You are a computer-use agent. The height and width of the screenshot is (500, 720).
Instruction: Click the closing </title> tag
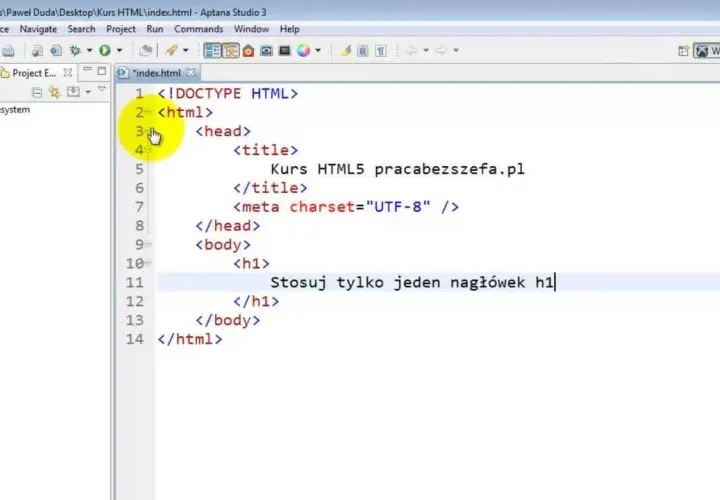point(270,188)
